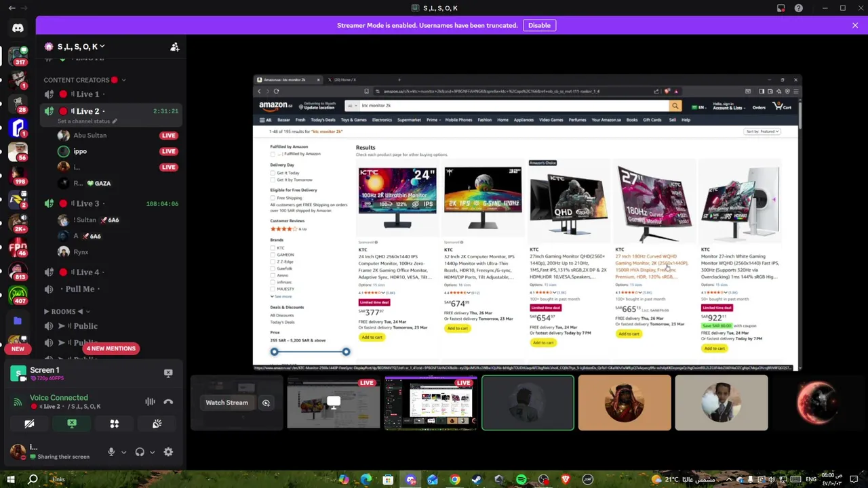Open the Windows Start menu

[11, 480]
